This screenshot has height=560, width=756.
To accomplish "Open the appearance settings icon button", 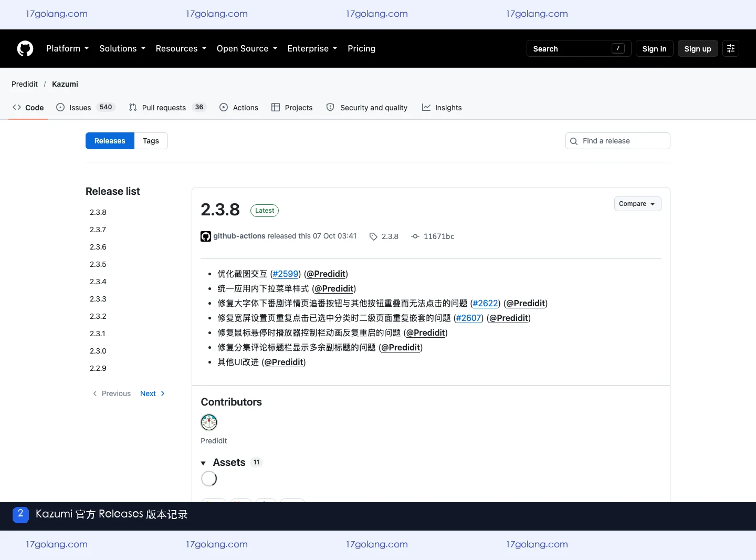I will pyautogui.click(x=731, y=48).
